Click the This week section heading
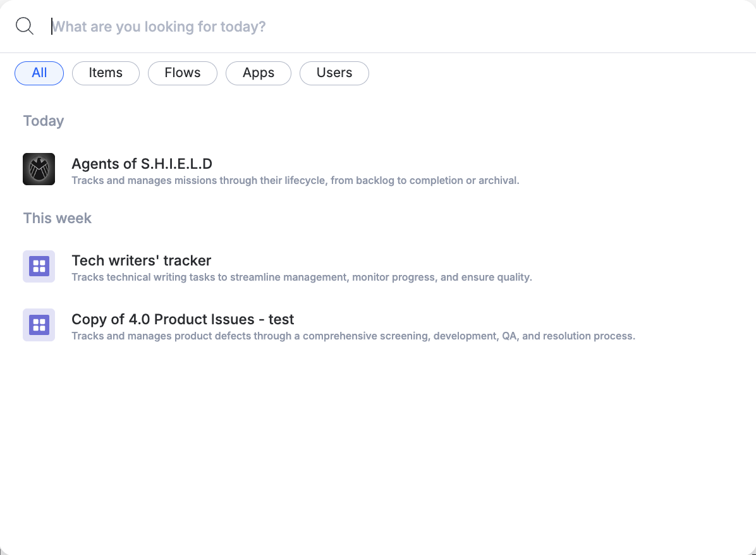 point(57,217)
